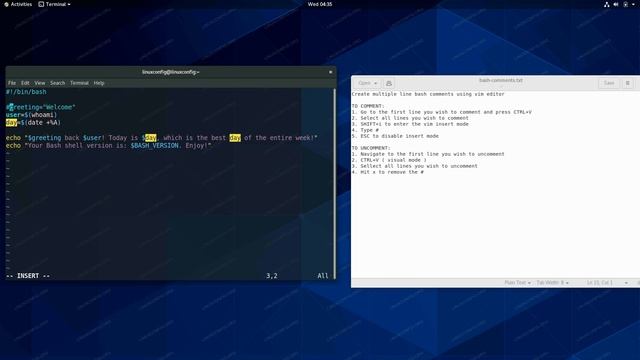This screenshot has width=640, height=360.
Task: Click the '#!/bin/bash' line in vim
Action: coord(26,92)
